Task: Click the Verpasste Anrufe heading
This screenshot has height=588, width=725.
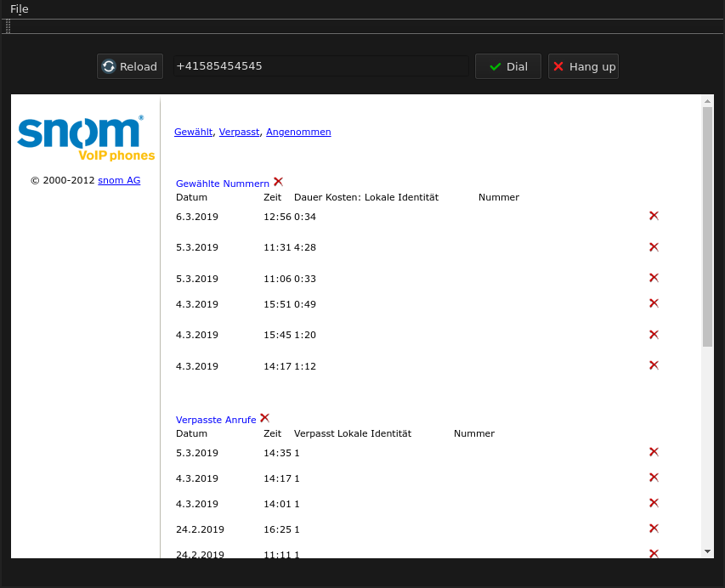Action: (216, 420)
